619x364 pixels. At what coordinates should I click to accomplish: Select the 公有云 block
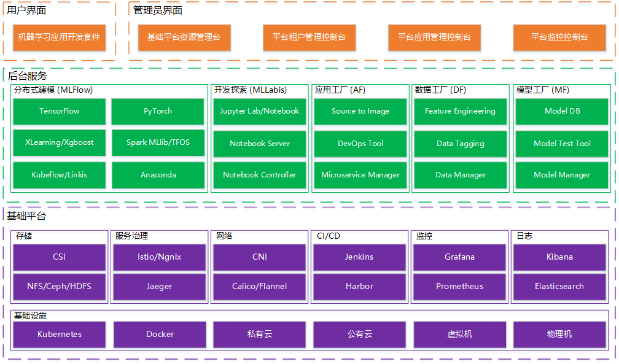[360, 335]
